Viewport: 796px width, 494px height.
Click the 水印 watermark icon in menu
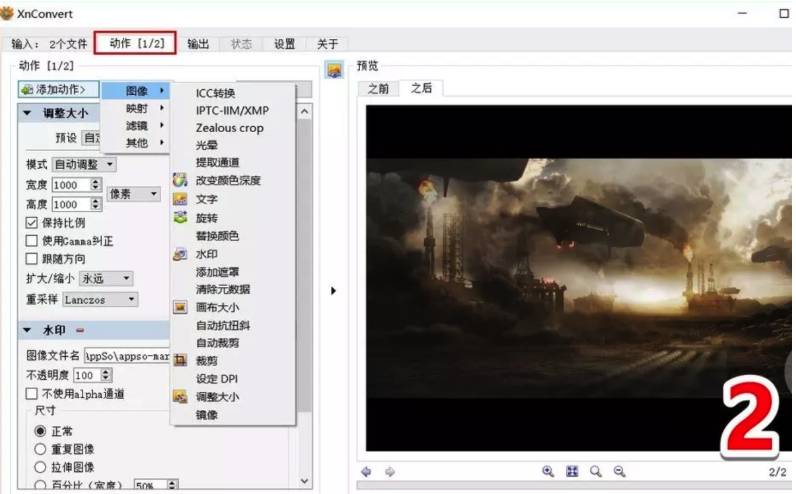[180, 254]
